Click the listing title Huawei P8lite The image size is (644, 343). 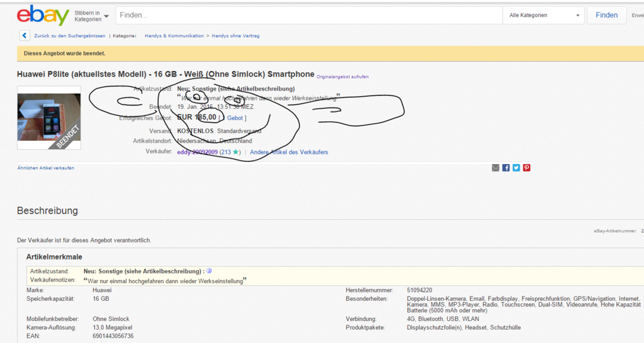(165, 74)
